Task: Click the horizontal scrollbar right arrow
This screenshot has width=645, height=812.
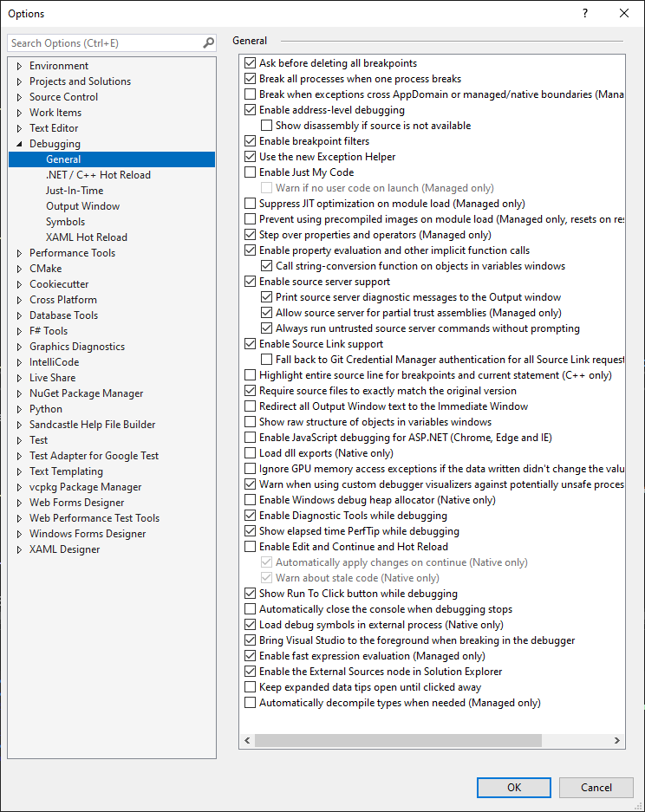Action: click(x=618, y=741)
